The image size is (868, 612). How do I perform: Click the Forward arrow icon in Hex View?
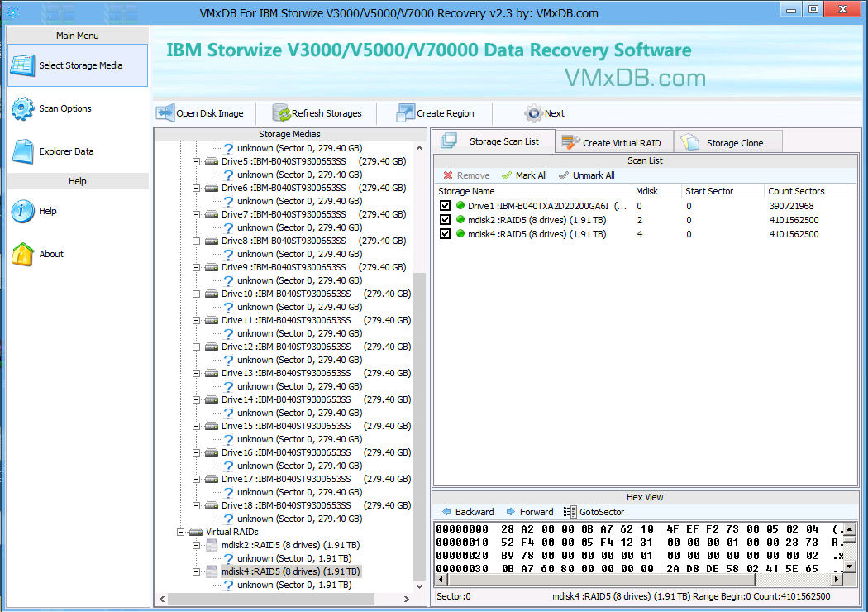coord(510,512)
